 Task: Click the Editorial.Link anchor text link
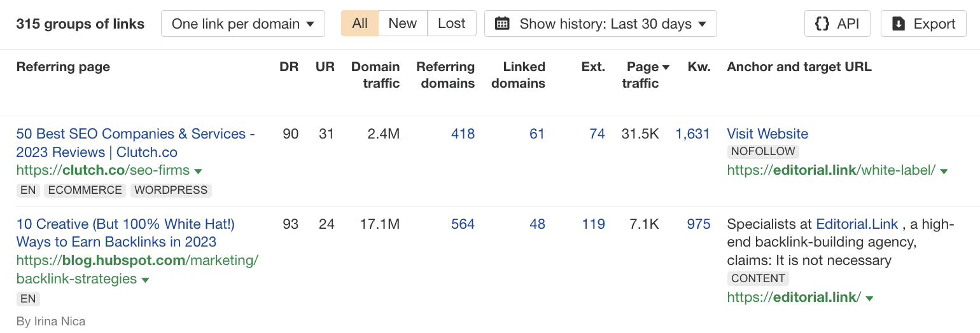tap(857, 224)
